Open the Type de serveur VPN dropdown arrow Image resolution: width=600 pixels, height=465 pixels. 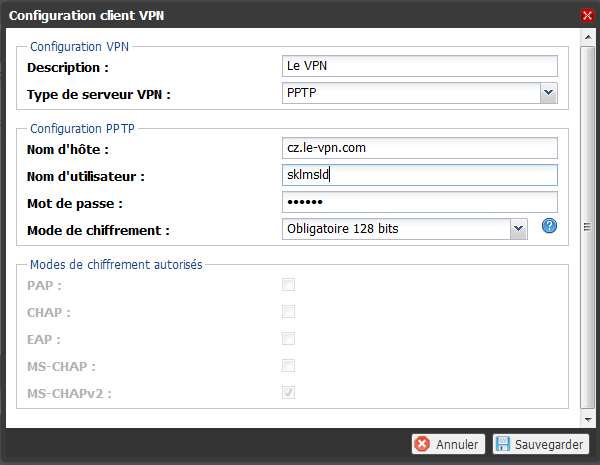[548, 93]
